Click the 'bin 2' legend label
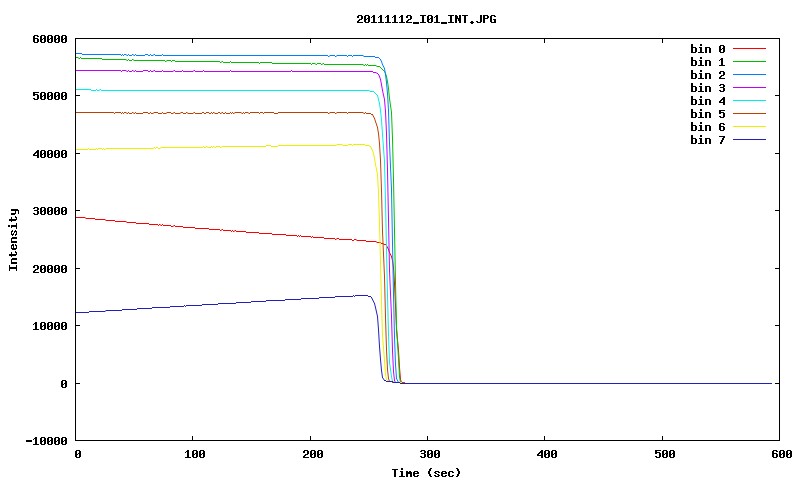This screenshot has width=800, height=480. click(x=707, y=75)
